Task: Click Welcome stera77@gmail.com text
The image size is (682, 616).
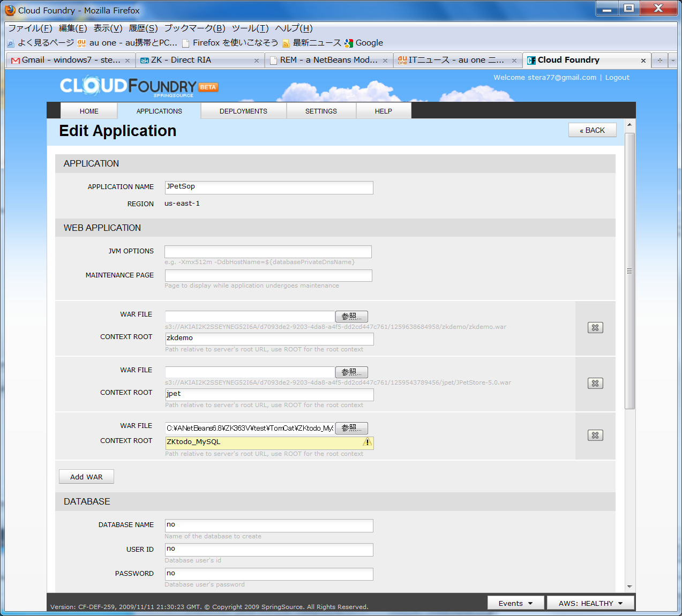Action: 545,78
